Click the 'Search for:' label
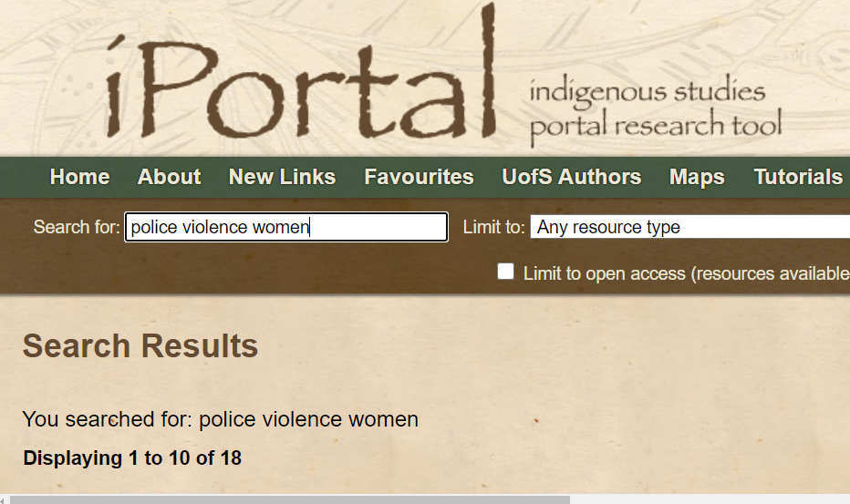Viewport: 850px width, 504px height. click(x=77, y=227)
